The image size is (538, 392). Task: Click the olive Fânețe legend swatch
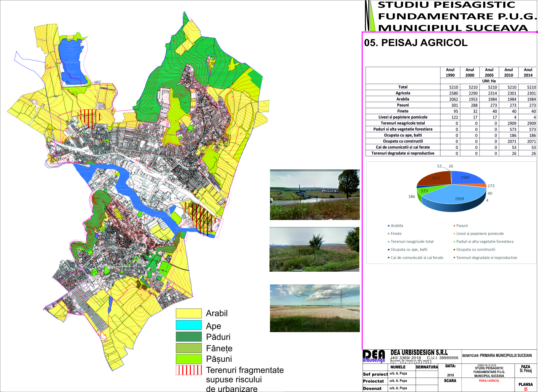coord(189,348)
